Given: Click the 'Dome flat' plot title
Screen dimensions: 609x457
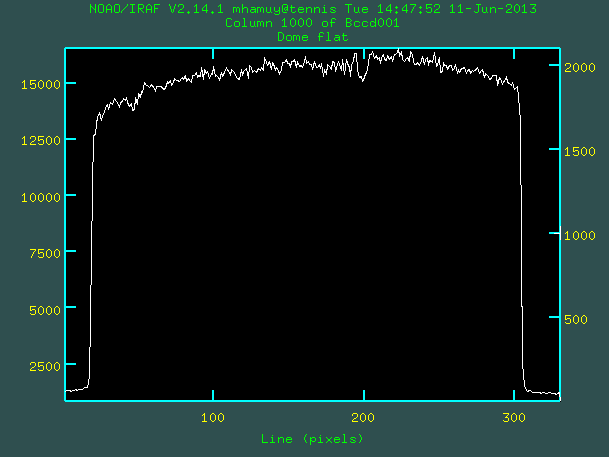Looking at the screenshot, I should click(x=313, y=37).
